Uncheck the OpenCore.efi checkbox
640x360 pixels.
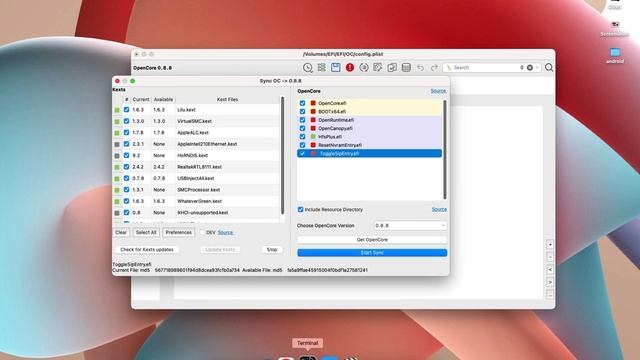click(302, 103)
